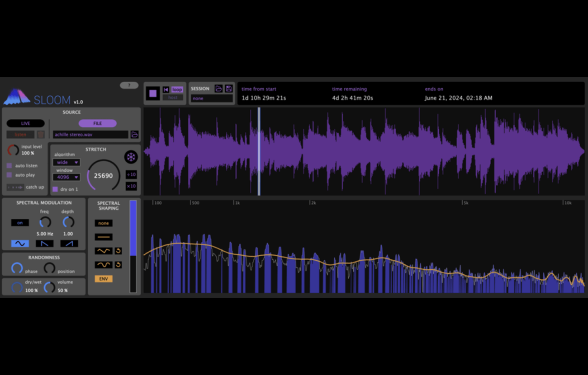This screenshot has height=375, width=588.
Task: Enable the auto listen checkbox
Action: 9,166
